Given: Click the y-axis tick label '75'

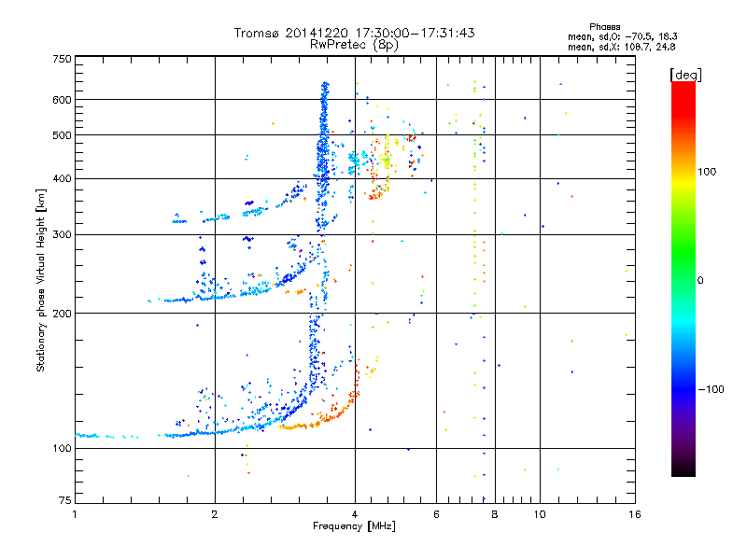Looking at the screenshot, I should click(x=65, y=500).
